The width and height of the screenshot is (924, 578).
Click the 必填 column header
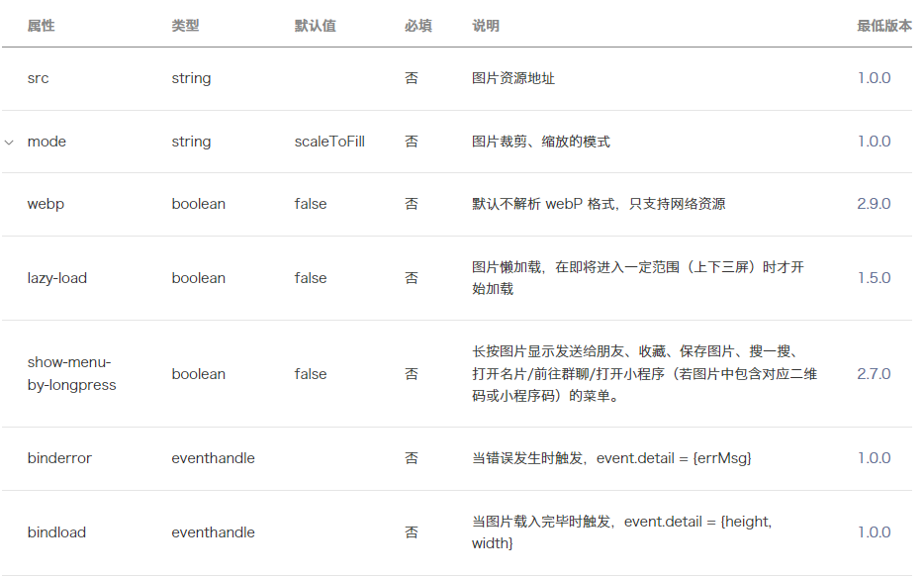[418, 26]
